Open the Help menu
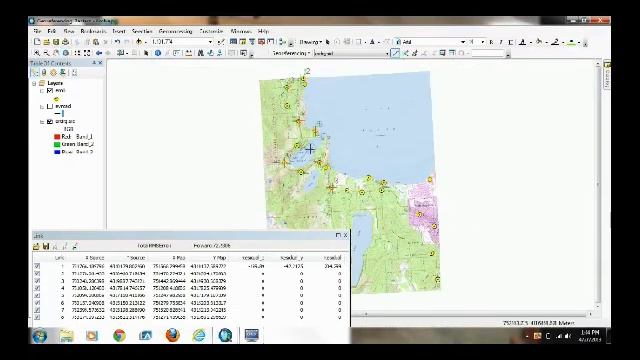This screenshot has width=640, height=360. [x=263, y=31]
